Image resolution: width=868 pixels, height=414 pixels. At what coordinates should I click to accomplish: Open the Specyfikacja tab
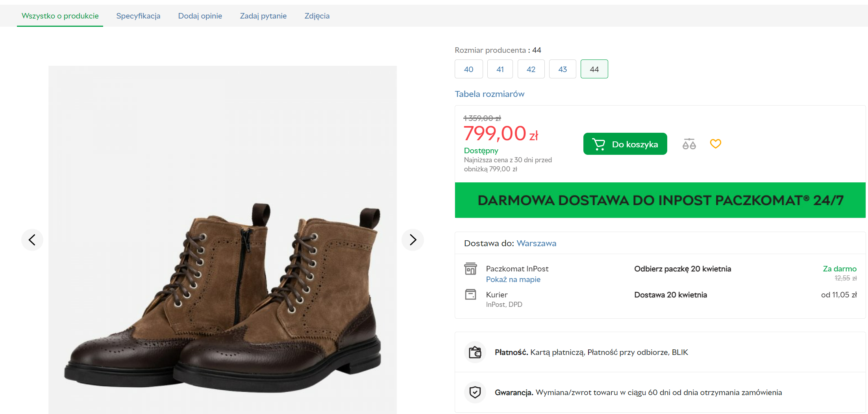pos(138,16)
